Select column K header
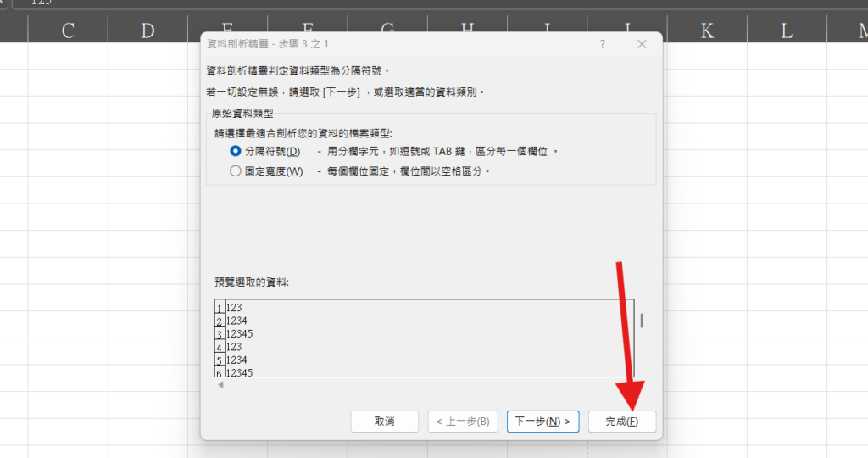This screenshot has height=458, width=868. pyautogui.click(x=707, y=31)
